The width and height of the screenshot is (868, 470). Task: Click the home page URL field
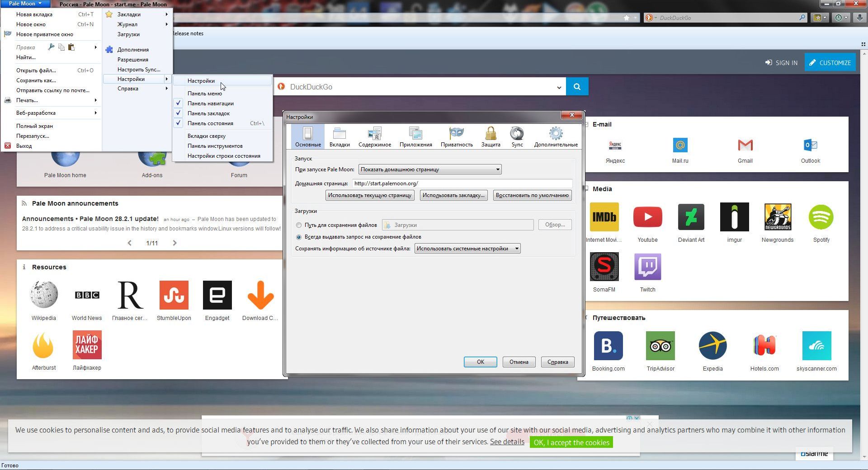click(462, 183)
